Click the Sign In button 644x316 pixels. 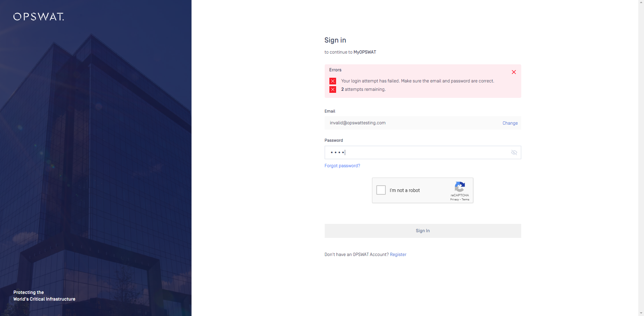click(x=423, y=231)
